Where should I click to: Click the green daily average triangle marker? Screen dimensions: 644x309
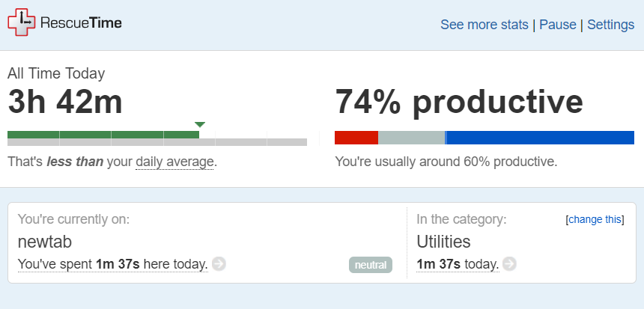(200, 124)
